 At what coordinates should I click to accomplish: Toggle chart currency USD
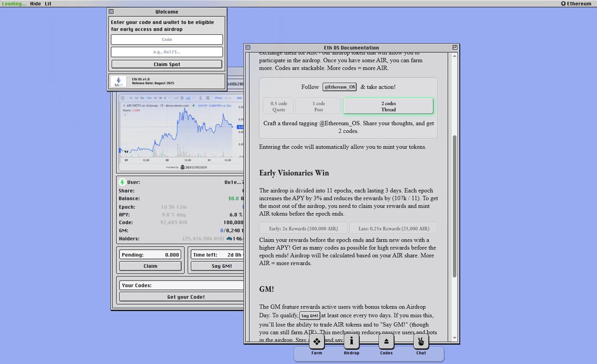[x=239, y=98]
